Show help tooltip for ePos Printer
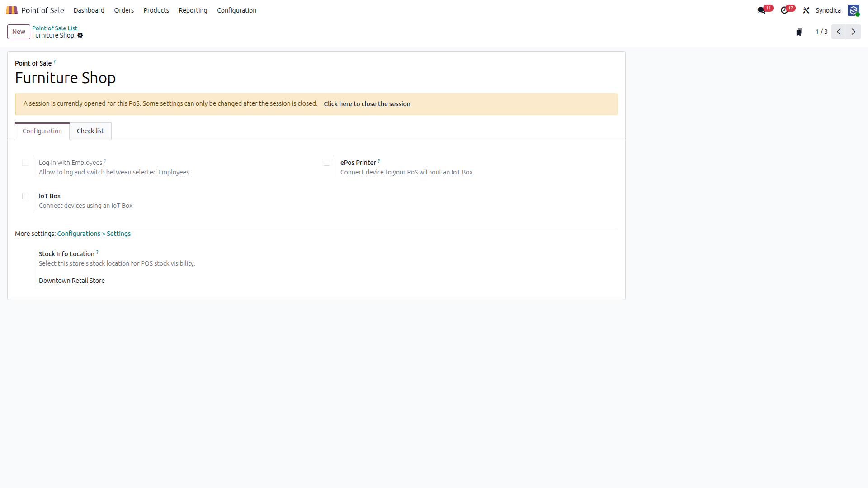 click(379, 160)
